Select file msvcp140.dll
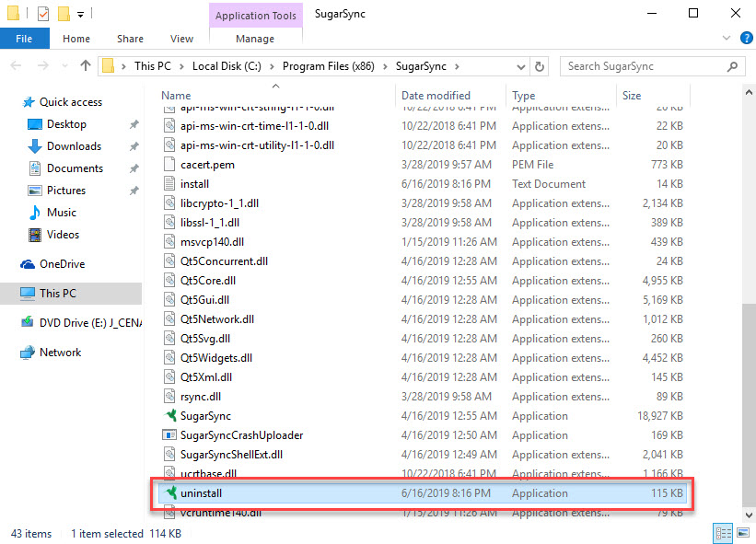 (212, 242)
